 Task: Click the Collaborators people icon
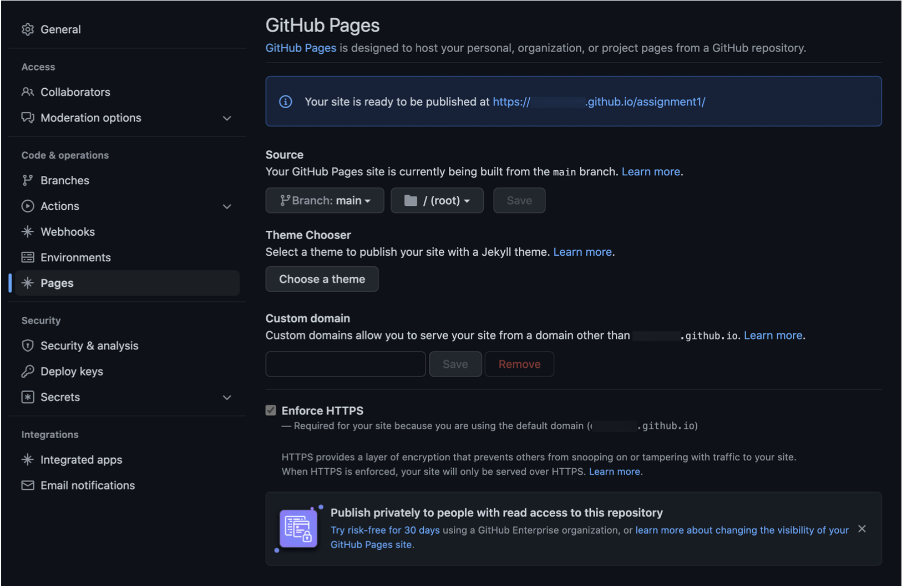click(x=28, y=92)
